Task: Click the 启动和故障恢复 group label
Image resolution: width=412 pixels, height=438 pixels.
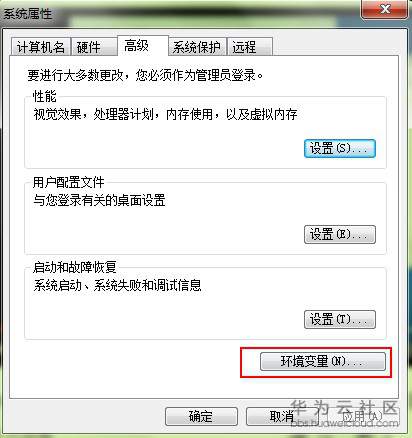Action: 74,267
